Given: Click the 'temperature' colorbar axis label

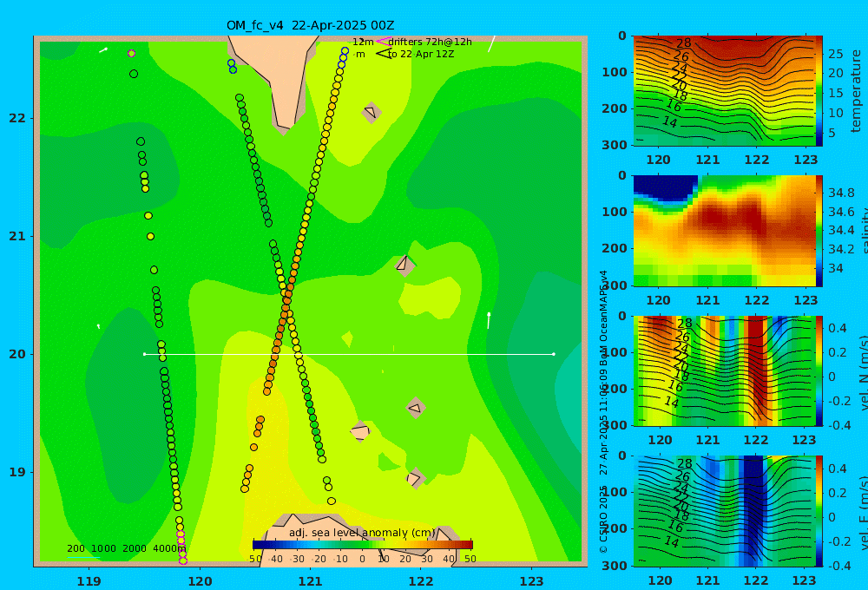Looking at the screenshot, I should [856, 91].
